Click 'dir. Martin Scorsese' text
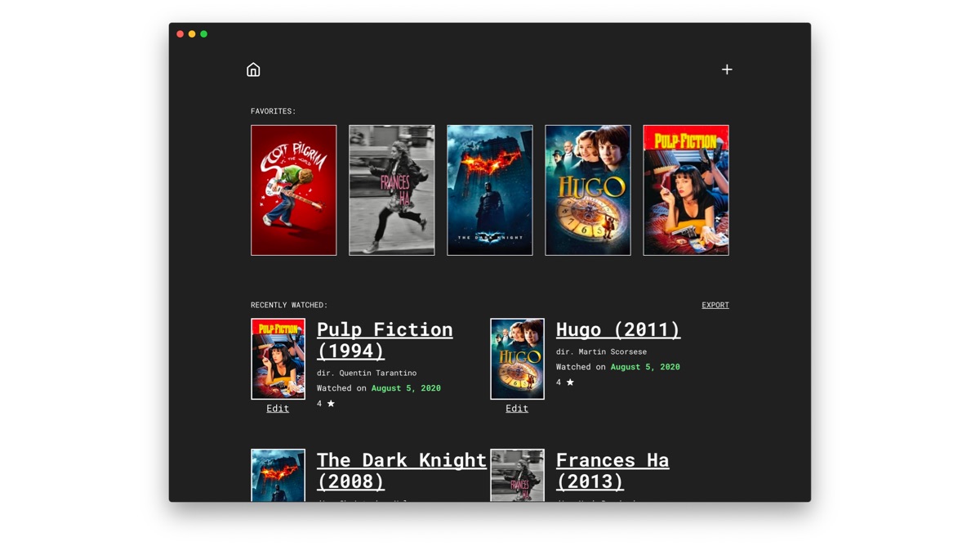The image size is (980, 546). (601, 351)
